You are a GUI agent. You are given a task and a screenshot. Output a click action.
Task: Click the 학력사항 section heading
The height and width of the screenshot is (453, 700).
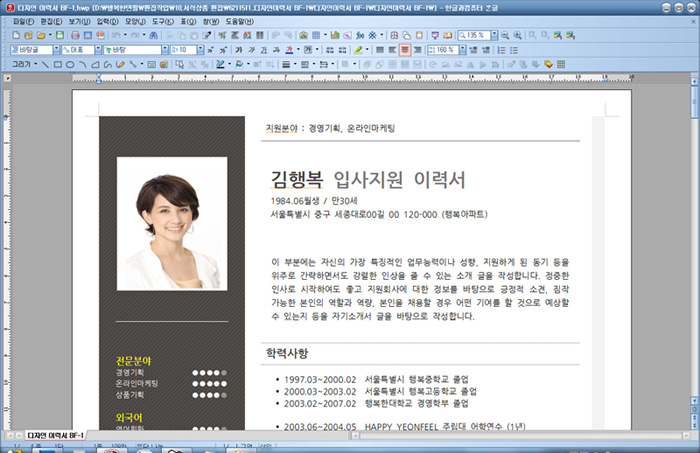[287, 353]
